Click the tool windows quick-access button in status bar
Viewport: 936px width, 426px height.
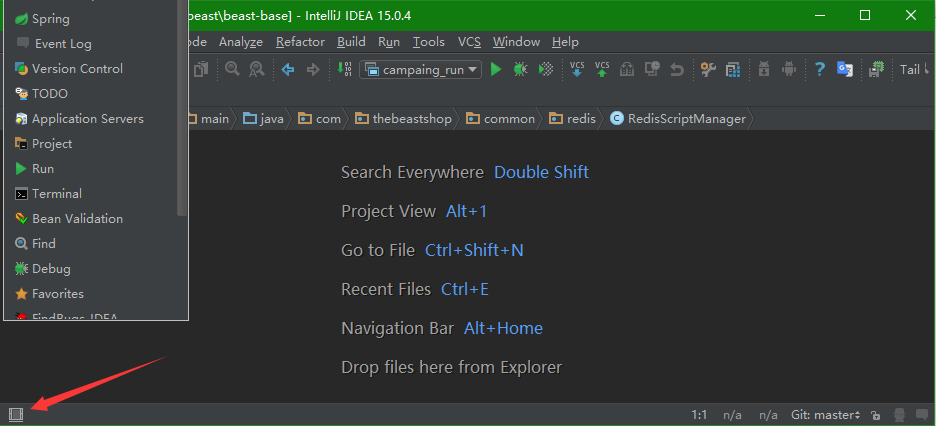coord(16,414)
